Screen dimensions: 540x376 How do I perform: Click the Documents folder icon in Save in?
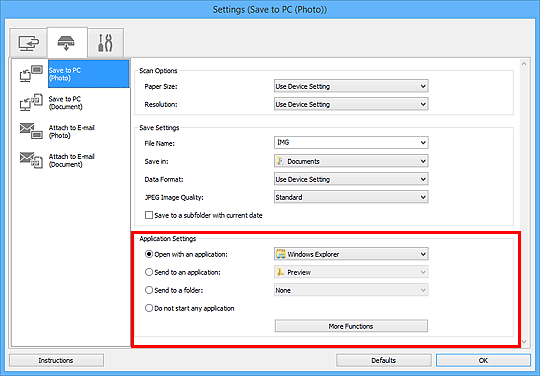tap(281, 161)
